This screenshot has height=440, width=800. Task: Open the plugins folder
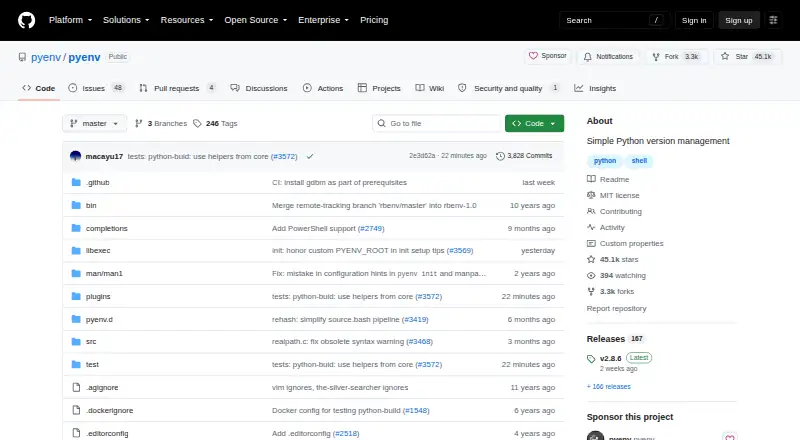[98, 297]
